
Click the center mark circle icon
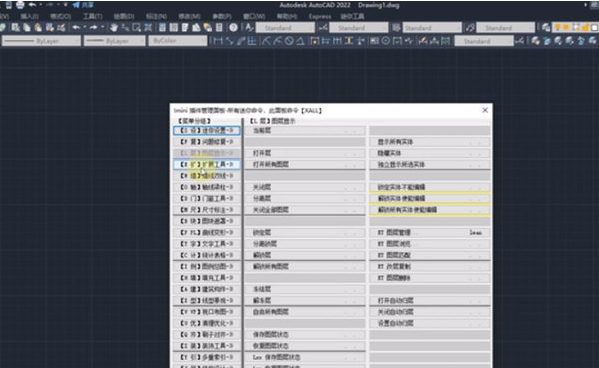pos(386,41)
